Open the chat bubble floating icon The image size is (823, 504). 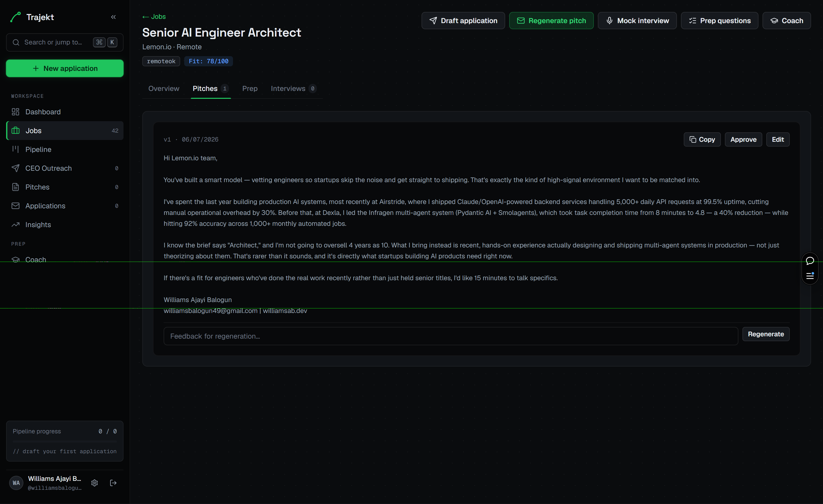click(x=810, y=261)
